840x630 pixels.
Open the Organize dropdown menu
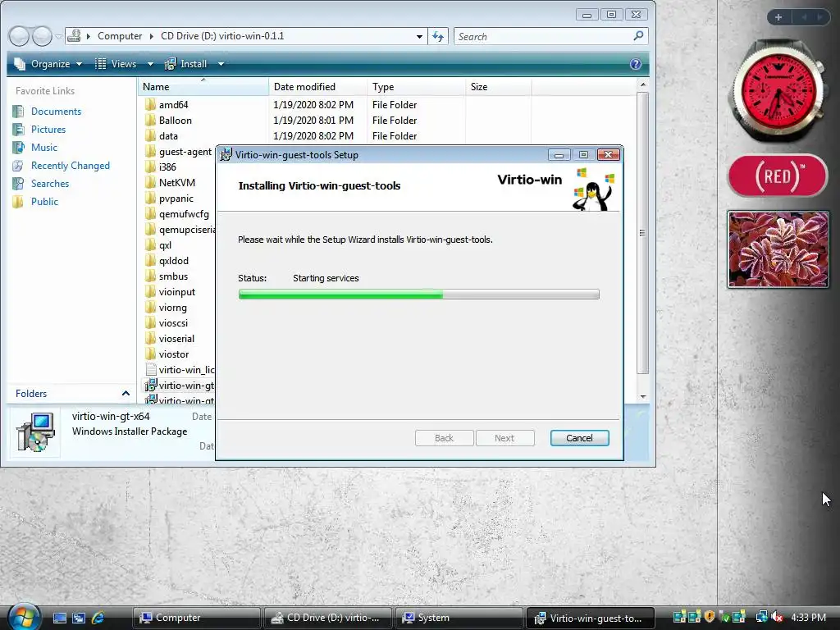[x=48, y=64]
